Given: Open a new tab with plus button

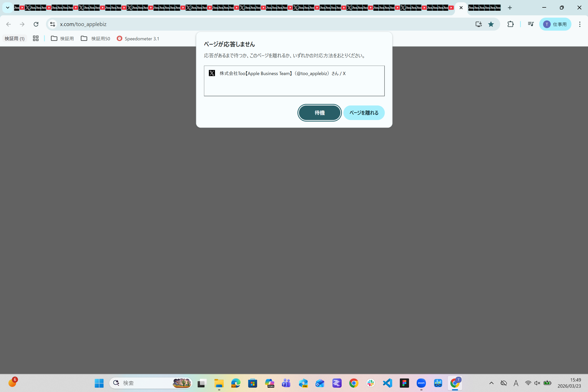Looking at the screenshot, I should [510, 8].
